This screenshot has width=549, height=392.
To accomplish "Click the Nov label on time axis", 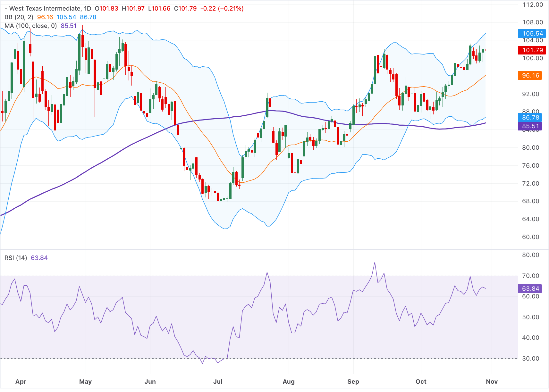I will pos(492,382).
